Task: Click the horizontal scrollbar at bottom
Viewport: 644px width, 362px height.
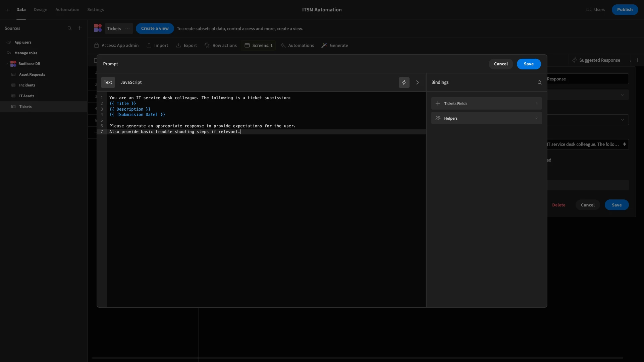Action: click(x=358, y=358)
